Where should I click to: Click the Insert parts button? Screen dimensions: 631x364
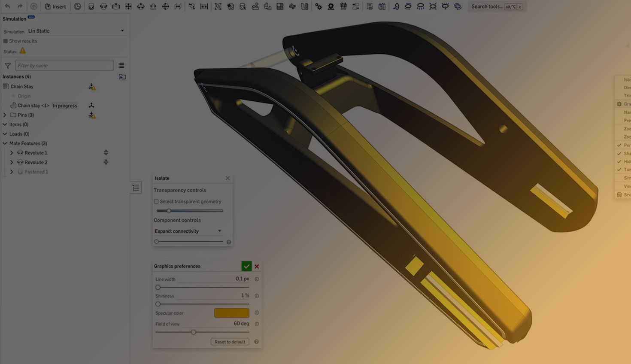[55, 6]
